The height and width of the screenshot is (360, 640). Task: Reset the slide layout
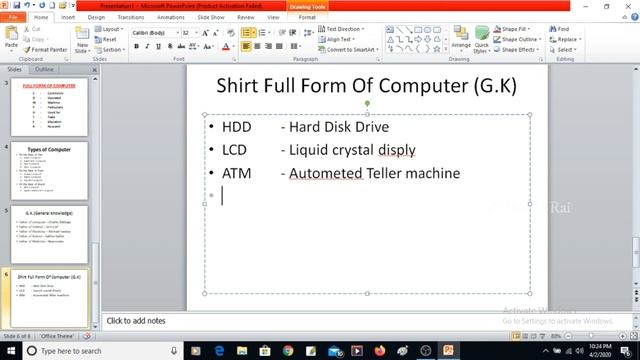(105, 39)
